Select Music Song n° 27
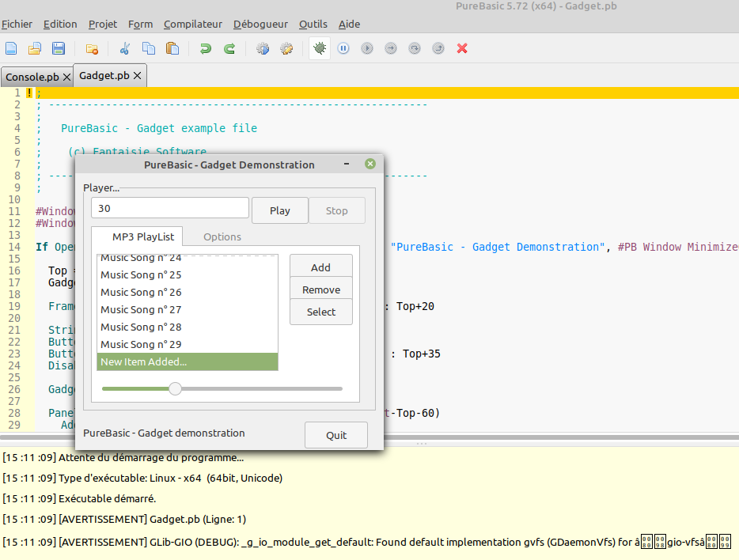The height and width of the screenshot is (560, 739). point(187,309)
